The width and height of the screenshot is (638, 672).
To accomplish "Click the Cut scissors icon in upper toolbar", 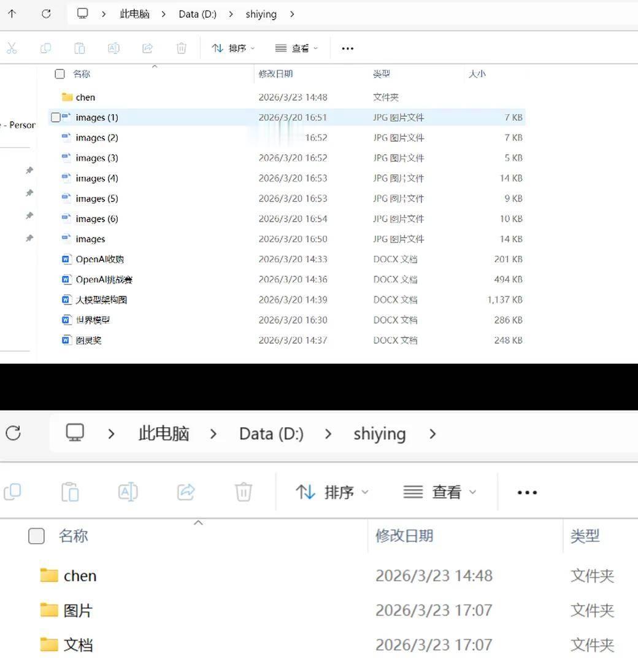I will (12, 48).
